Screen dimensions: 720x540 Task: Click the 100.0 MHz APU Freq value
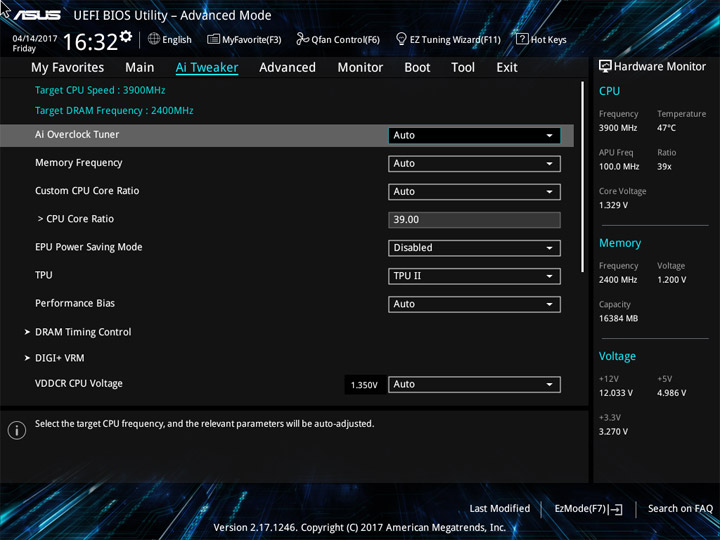point(619,167)
